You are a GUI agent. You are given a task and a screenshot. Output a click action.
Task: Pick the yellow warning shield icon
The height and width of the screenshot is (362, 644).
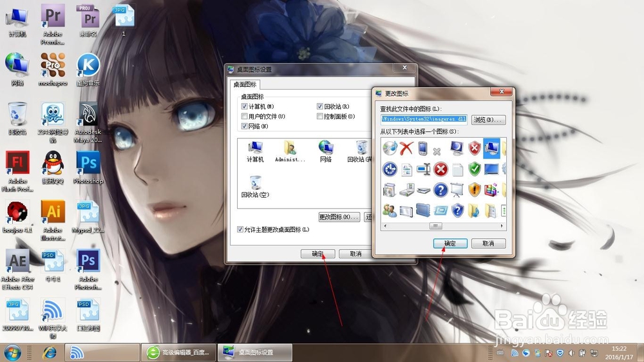[x=475, y=190]
